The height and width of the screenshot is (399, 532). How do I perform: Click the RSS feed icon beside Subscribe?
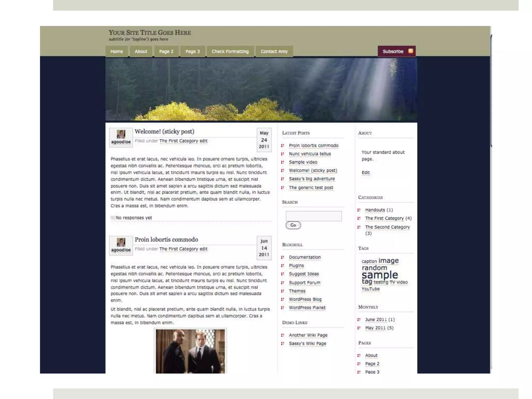(411, 51)
